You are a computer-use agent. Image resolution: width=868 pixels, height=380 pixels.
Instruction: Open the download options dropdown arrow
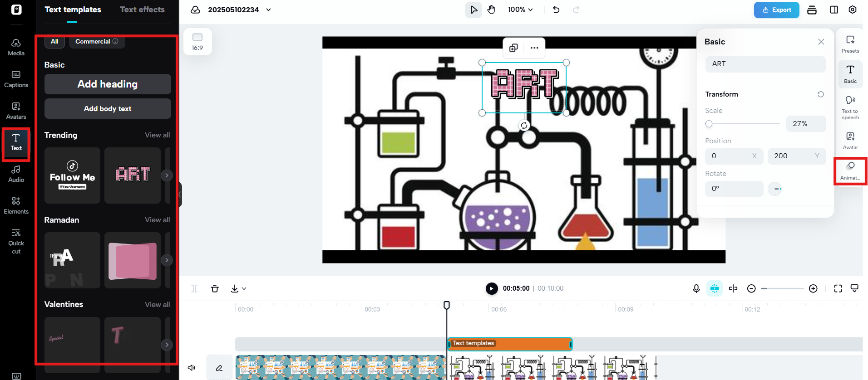244,288
